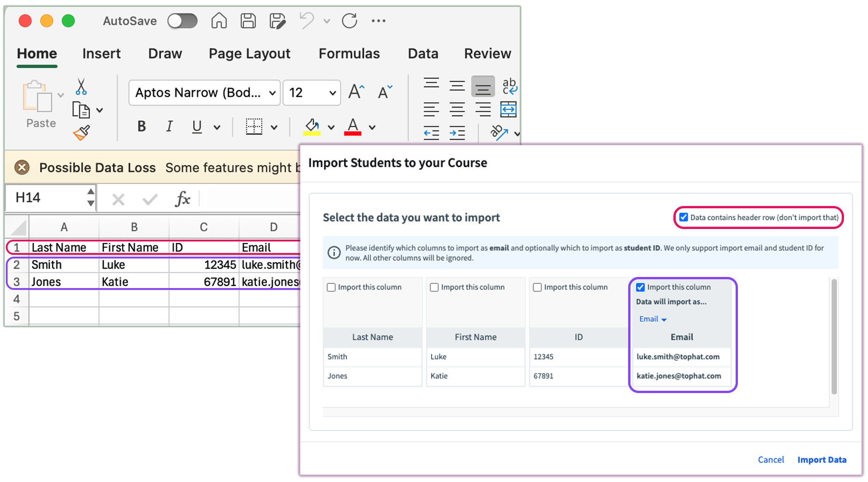Click the Increase Font Size icon
The image size is (868, 482).
click(354, 91)
